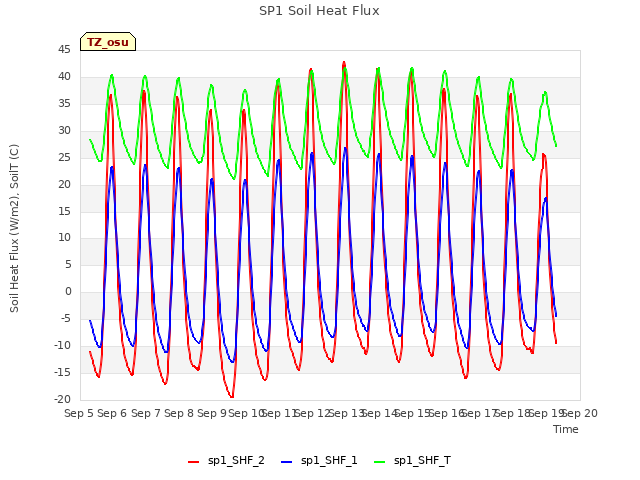
Task: Select the spl_SHF_2 legend label
Action: click(236, 461)
